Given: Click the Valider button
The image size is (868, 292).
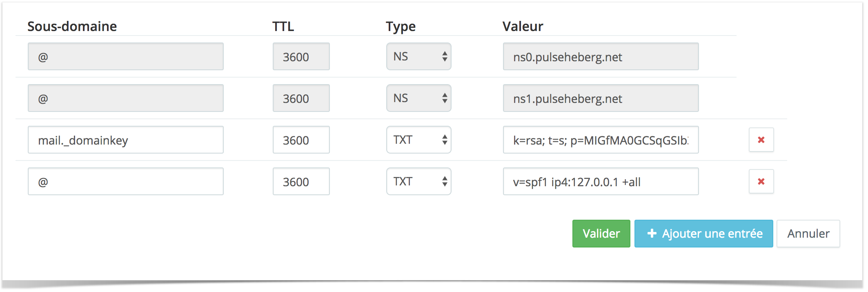Looking at the screenshot, I should pyautogui.click(x=601, y=234).
